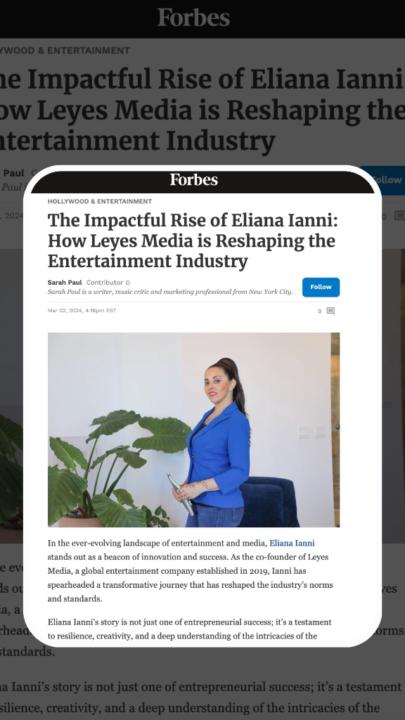Click the info icon beside Contributor
The height and width of the screenshot is (720, 405).
pyautogui.click(x=128, y=283)
